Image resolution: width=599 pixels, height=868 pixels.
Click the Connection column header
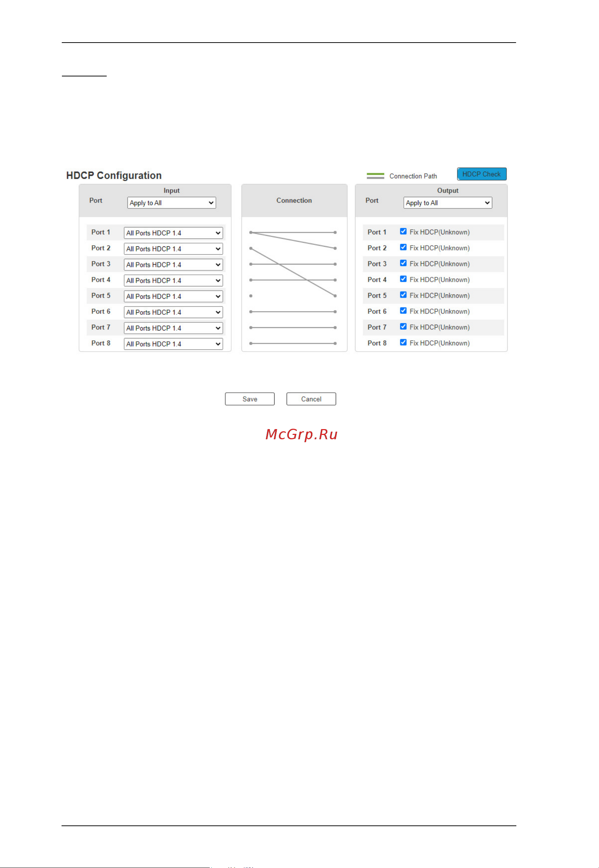294,201
